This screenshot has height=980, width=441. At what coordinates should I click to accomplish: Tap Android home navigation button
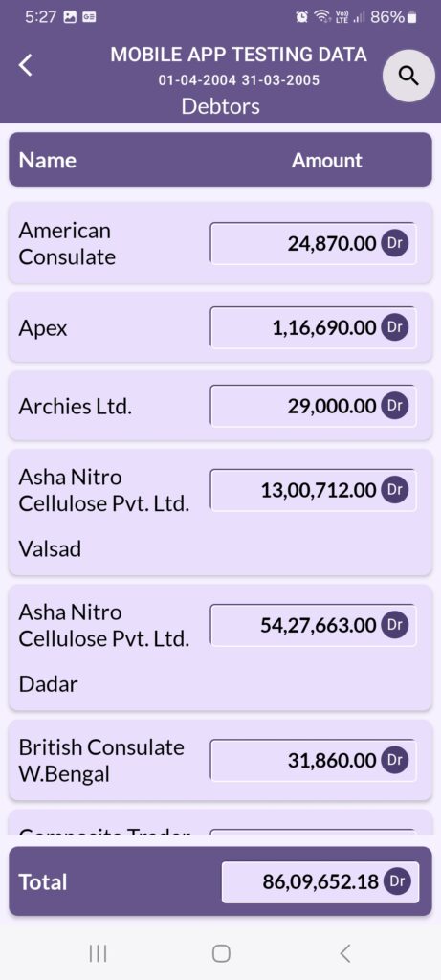[x=221, y=953]
